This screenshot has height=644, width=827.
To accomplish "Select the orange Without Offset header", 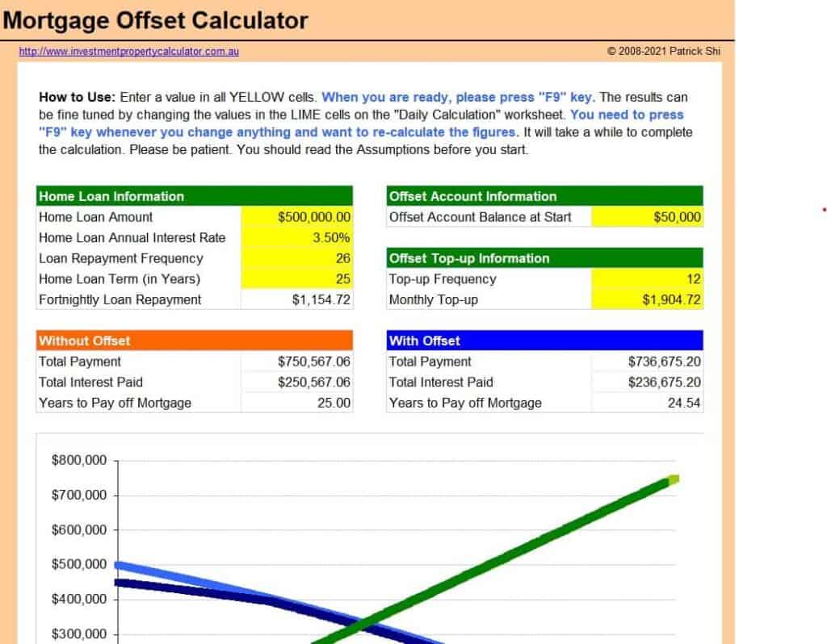I will [194, 341].
